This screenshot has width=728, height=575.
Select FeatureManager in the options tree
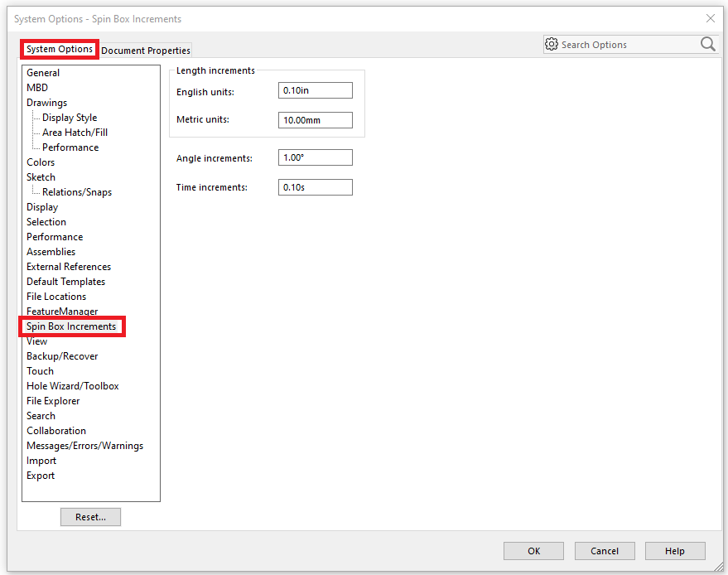(62, 312)
